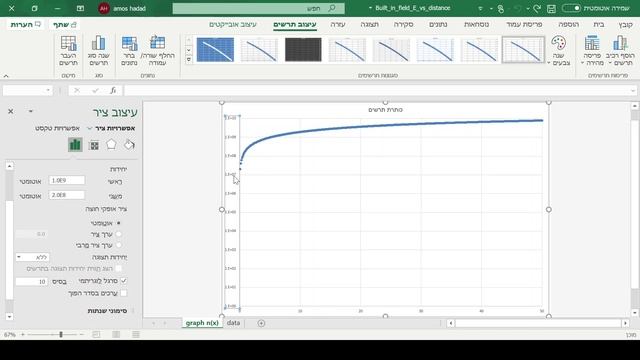
Task: Customize Quick Access Toolbar dropdown
Action: click(480, 8)
